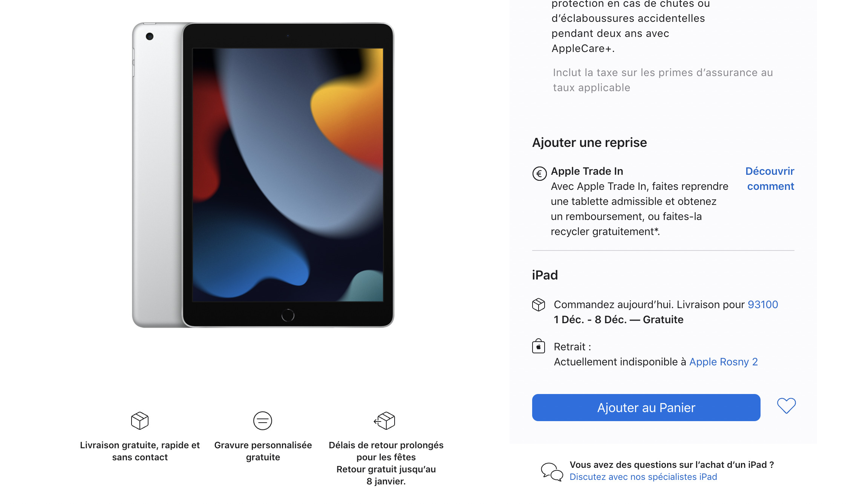The image size is (851, 504).
Task: Click the chat bubbles icon
Action: pos(552,472)
